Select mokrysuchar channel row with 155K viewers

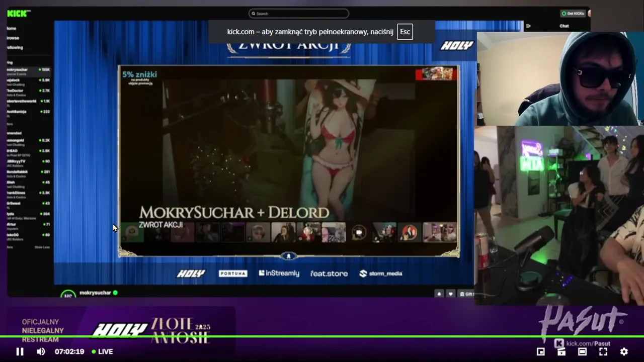28,71
